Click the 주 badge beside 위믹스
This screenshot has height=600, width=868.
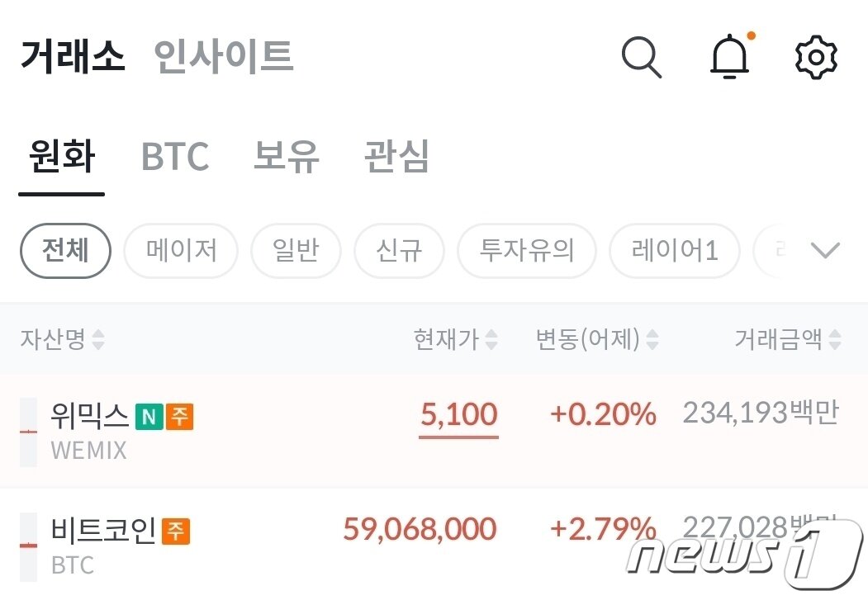(x=181, y=417)
